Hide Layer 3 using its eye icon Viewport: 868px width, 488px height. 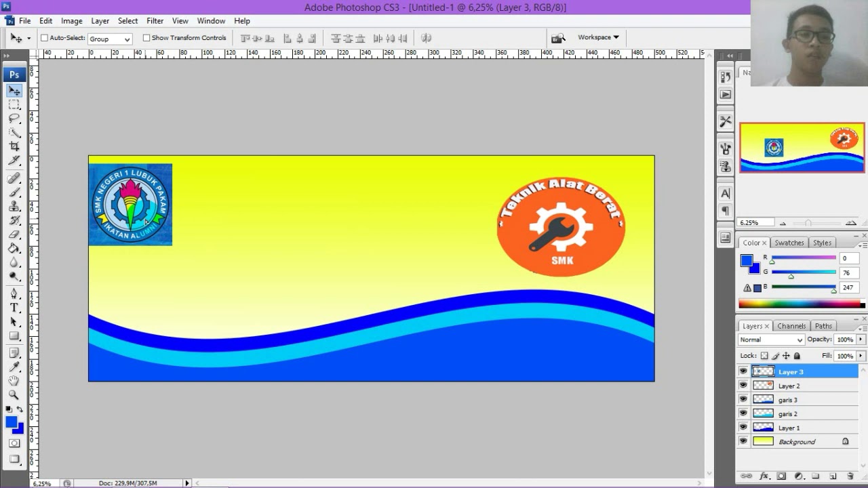743,371
